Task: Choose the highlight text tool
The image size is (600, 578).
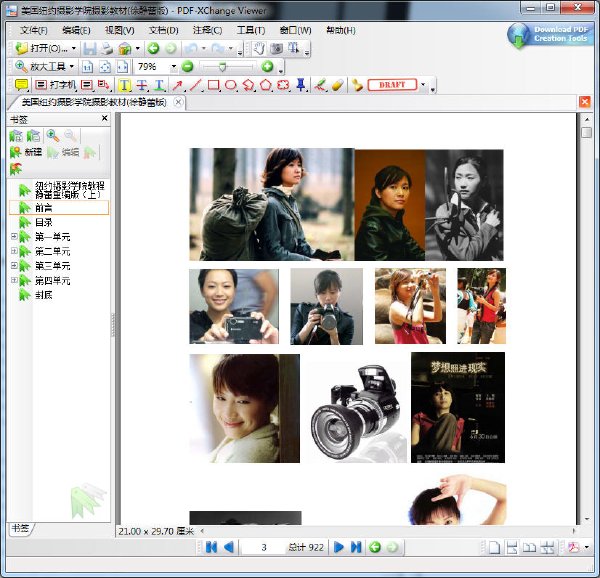Action: 124,85
